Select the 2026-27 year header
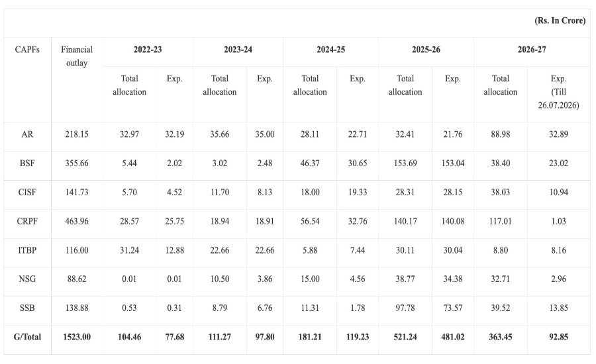This screenshot has height=364, width=596. pyautogui.click(x=532, y=50)
